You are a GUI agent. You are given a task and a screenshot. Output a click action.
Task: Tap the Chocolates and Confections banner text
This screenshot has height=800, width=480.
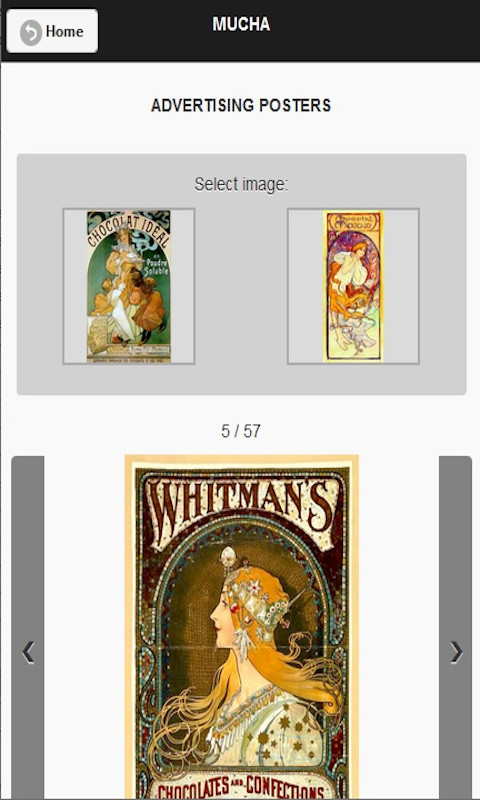241,789
